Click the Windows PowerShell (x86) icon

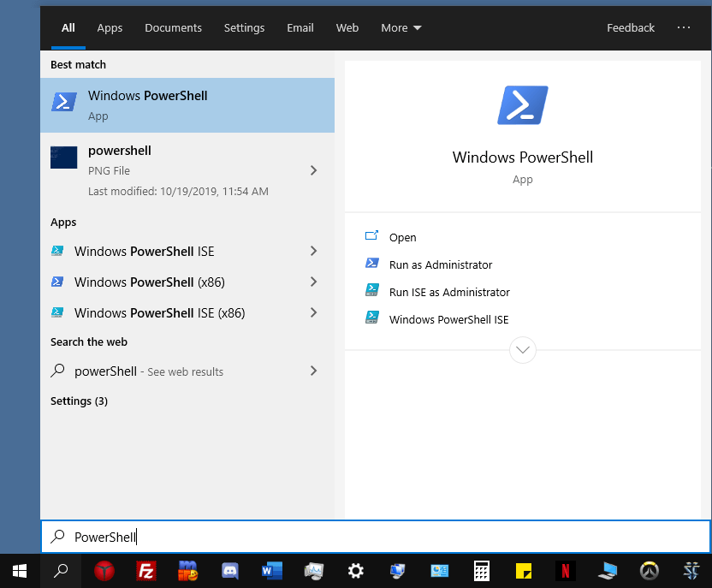[57, 282]
